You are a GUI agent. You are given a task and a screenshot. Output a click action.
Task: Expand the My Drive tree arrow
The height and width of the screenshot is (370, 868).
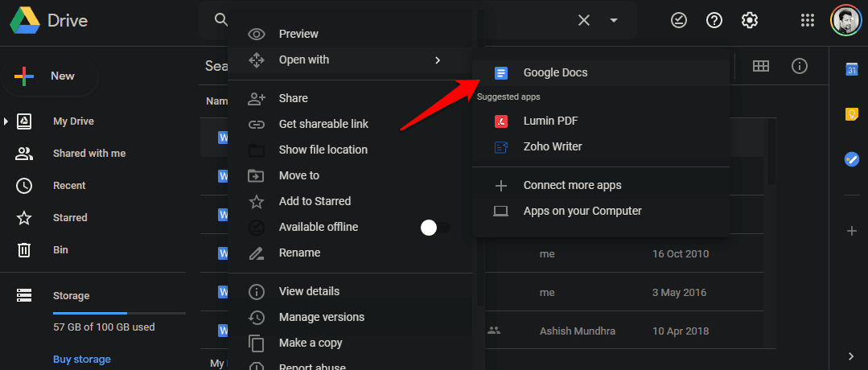click(6, 121)
